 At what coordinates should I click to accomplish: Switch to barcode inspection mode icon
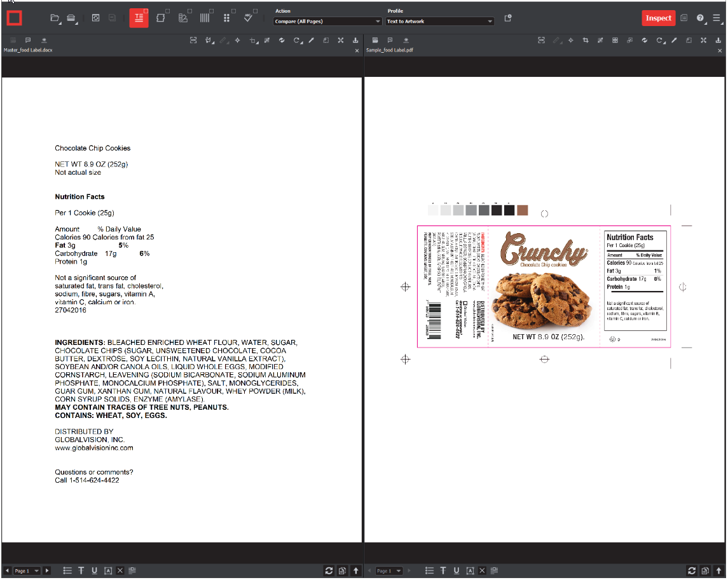(x=205, y=18)
